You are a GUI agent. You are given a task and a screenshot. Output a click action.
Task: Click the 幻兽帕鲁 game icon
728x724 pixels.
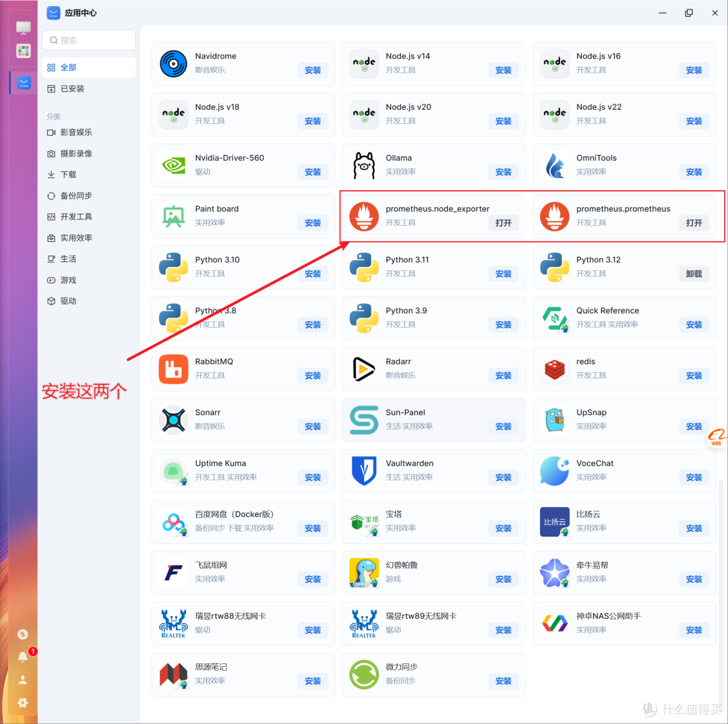(364, 572)
